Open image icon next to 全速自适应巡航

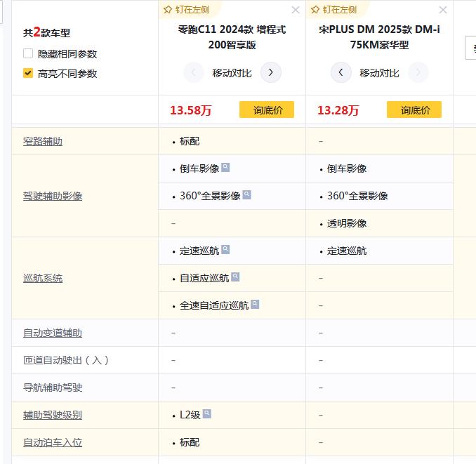[x=255, y=304]
